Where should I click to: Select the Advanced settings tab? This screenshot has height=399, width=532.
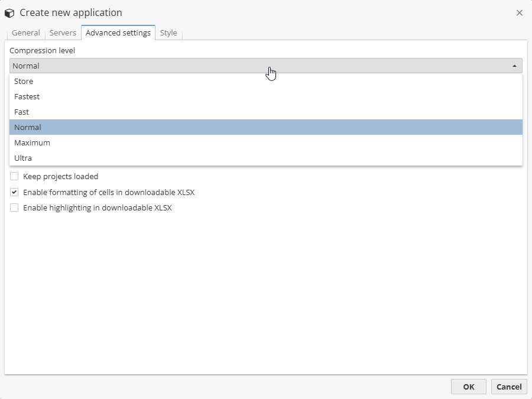coord(118,33)
